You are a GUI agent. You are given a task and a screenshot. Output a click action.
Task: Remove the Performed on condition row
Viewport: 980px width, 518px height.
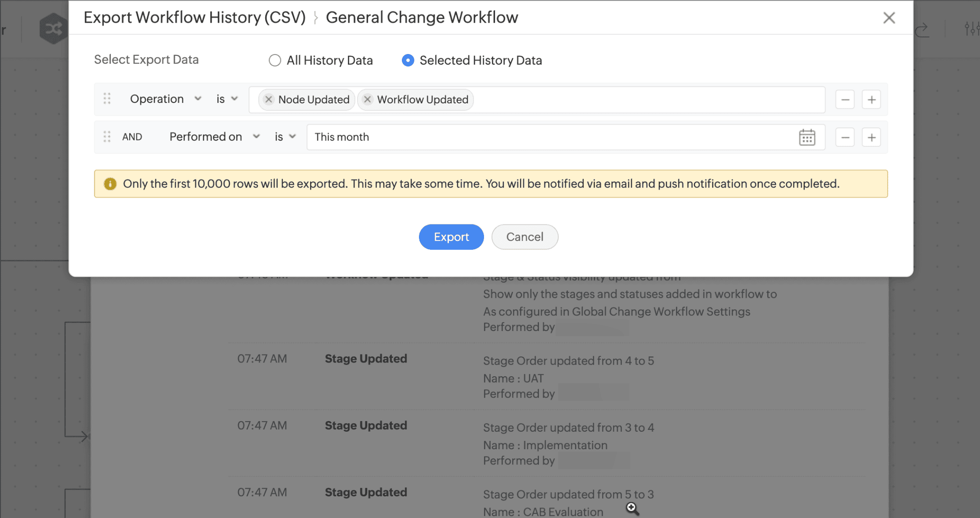pos(845,137)
